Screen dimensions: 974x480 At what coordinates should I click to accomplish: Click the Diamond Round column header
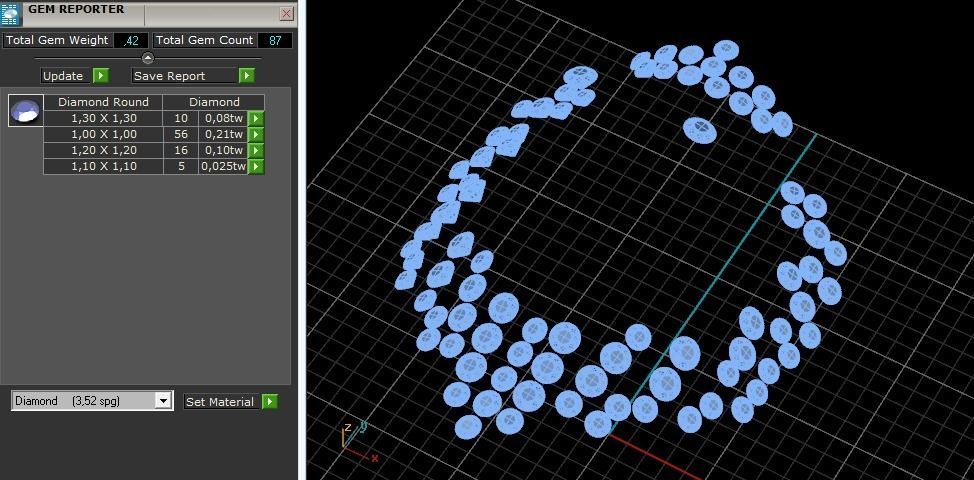pos(103,102)
